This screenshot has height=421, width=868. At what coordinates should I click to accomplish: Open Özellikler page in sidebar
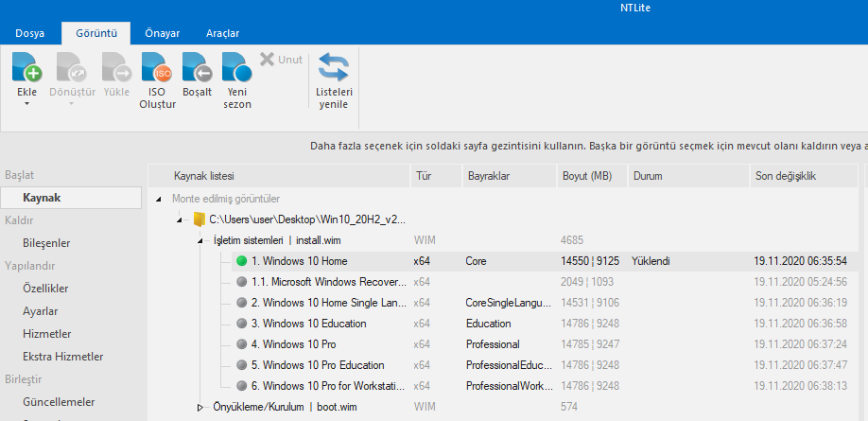click(45, 289)
